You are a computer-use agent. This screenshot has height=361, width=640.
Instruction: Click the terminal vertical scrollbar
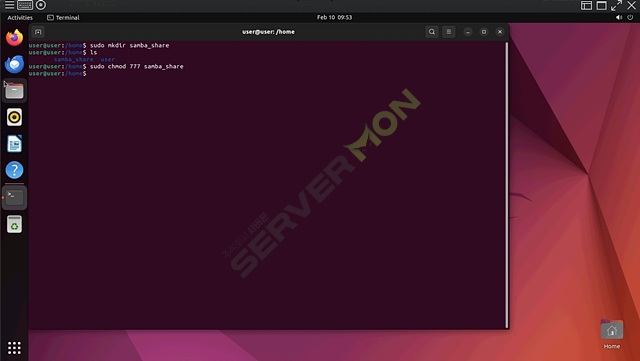pos(507,185)
